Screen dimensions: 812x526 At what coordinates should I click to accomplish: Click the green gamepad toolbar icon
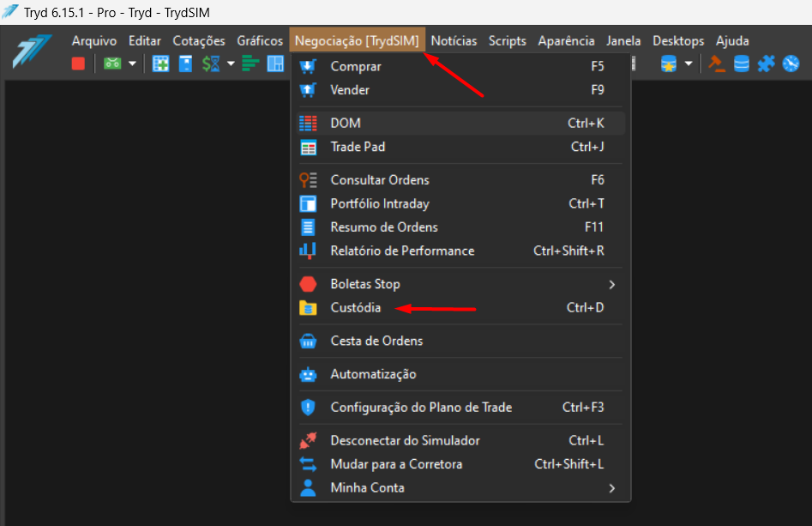(112, 63)
